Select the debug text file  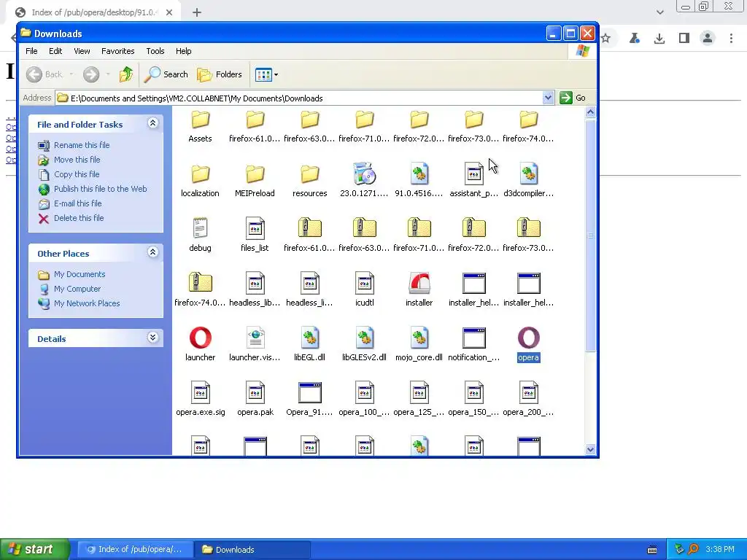(x=200, y=228)
